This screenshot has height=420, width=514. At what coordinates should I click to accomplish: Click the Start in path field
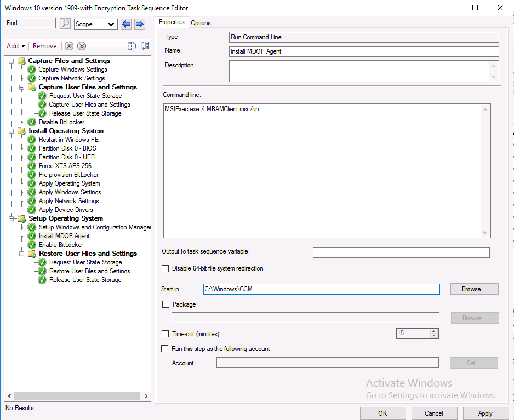pyautogui.click(x=321, y=289)
